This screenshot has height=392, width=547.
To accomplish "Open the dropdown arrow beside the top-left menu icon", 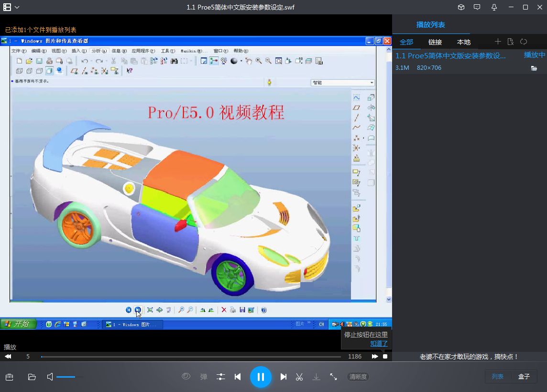I will (18, 7).
